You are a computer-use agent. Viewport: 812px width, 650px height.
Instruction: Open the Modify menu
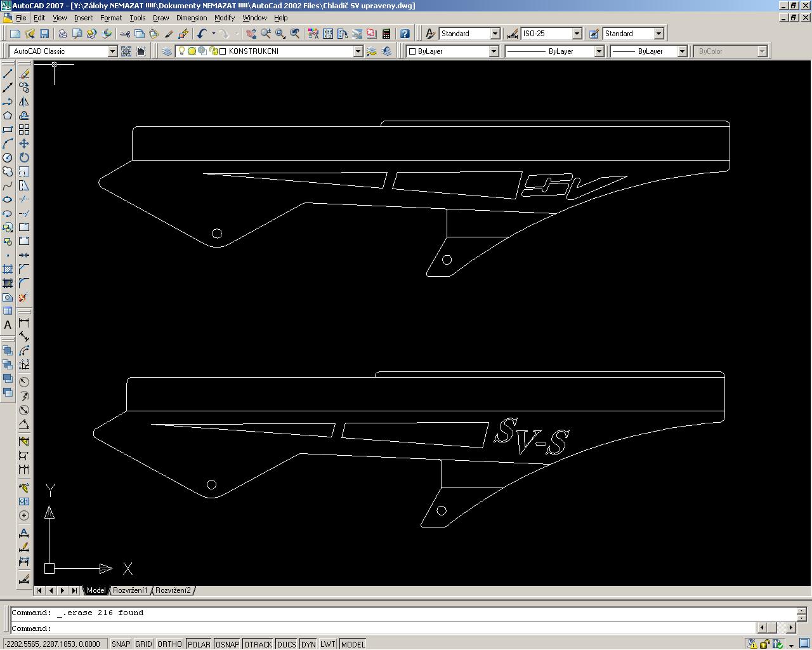225,18
